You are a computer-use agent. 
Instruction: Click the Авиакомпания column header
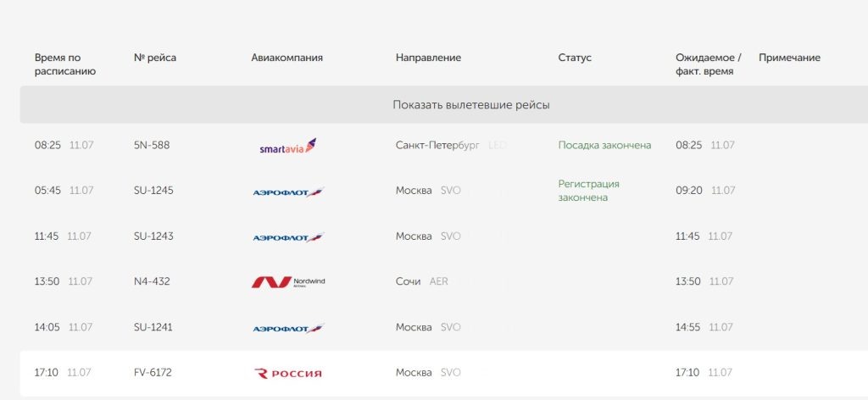click(287, 58)
